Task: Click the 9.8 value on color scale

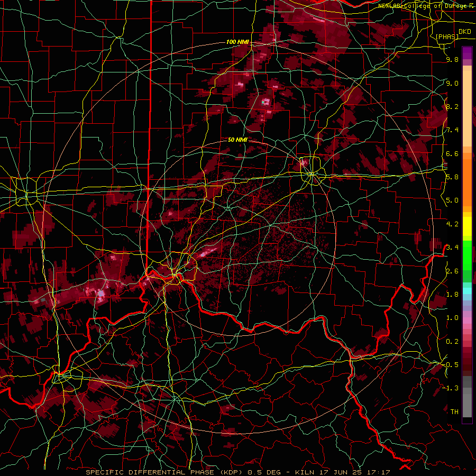Action: (452, 60)
